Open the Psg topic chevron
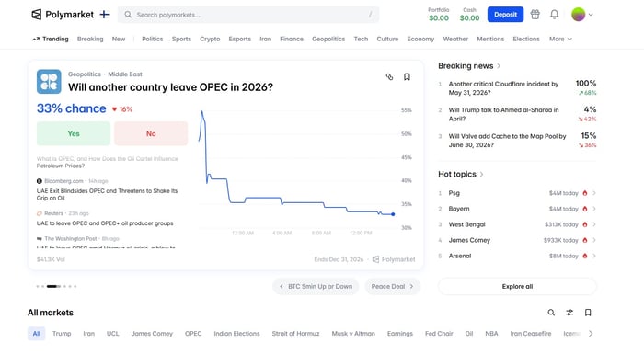The height and width of the screenshot is (354, 644). click(x=594, y=193)
